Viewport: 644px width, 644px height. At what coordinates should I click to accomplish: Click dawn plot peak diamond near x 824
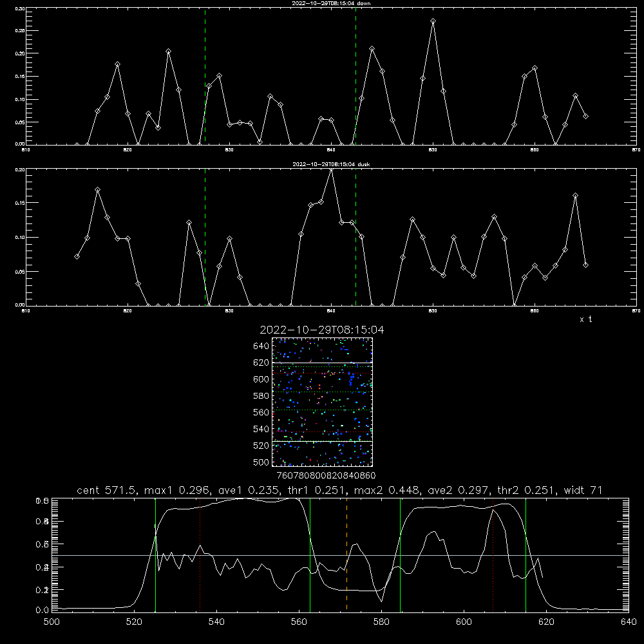[168, 52]
